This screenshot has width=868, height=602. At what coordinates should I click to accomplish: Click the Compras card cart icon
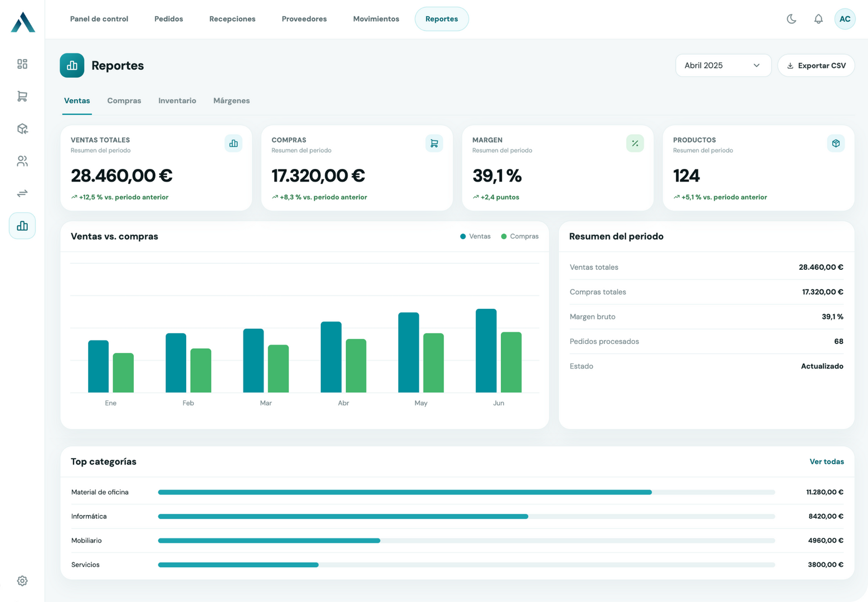[434, 143]
